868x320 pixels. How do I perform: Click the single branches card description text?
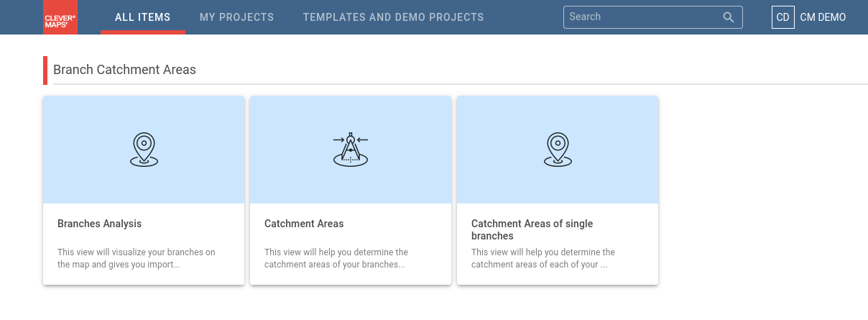(543, 258)
